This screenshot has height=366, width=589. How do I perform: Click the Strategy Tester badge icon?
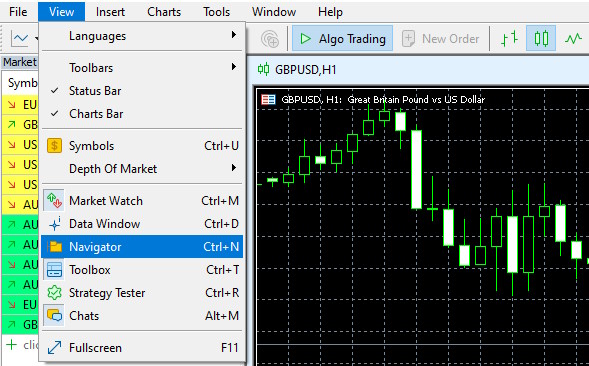point(54,293)
